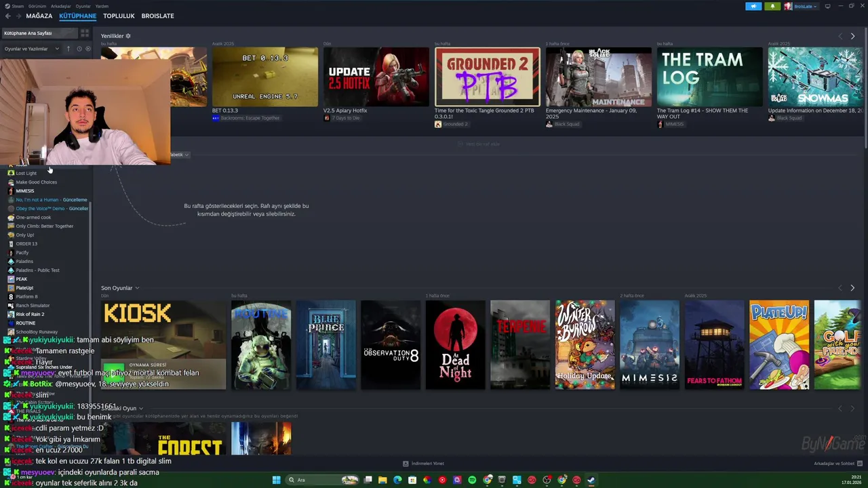The image size is (868, 488).
Task: Open Fears to Fathom game tile
Action: click(715, 345)
